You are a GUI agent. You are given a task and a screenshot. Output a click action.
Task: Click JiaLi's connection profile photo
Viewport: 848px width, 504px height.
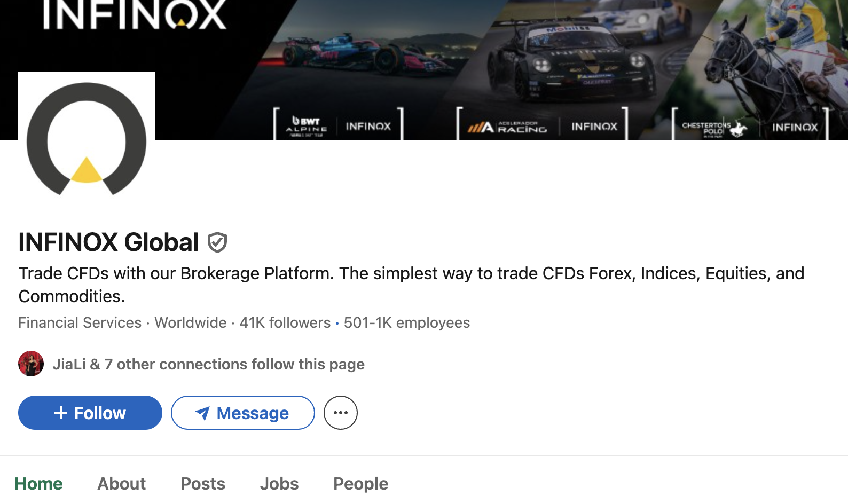click(31, 364)
